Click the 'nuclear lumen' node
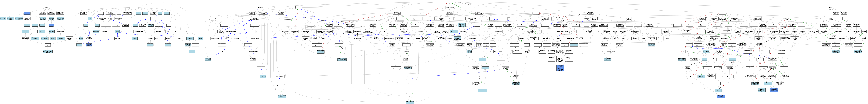The image size is (868, 104). tap(117, 38)
